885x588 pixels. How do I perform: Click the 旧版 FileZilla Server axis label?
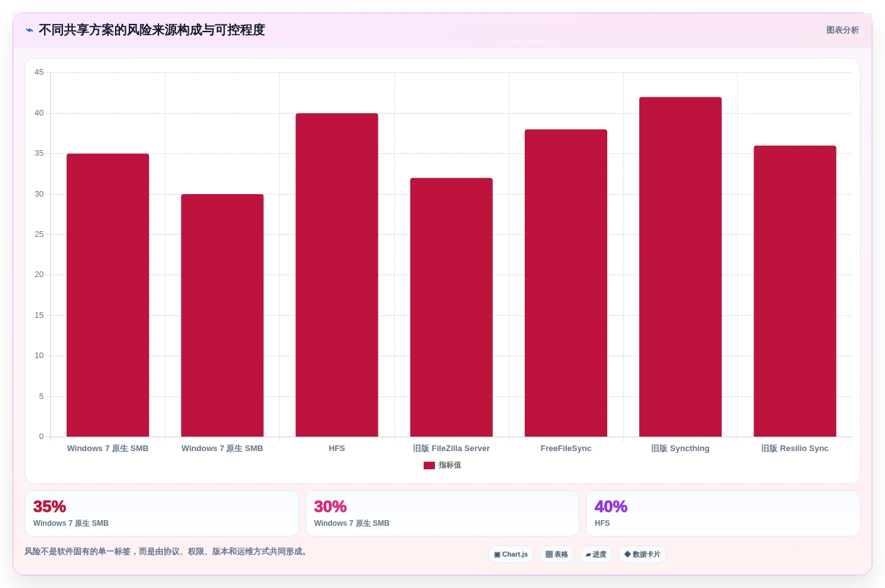(x=451, y=449)
